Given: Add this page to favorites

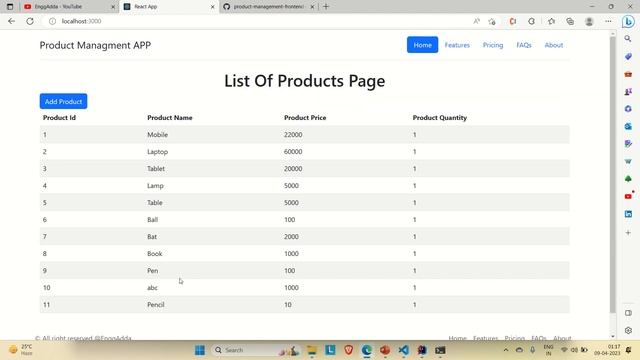Looking at the screenshot, I should pos(492,21).
